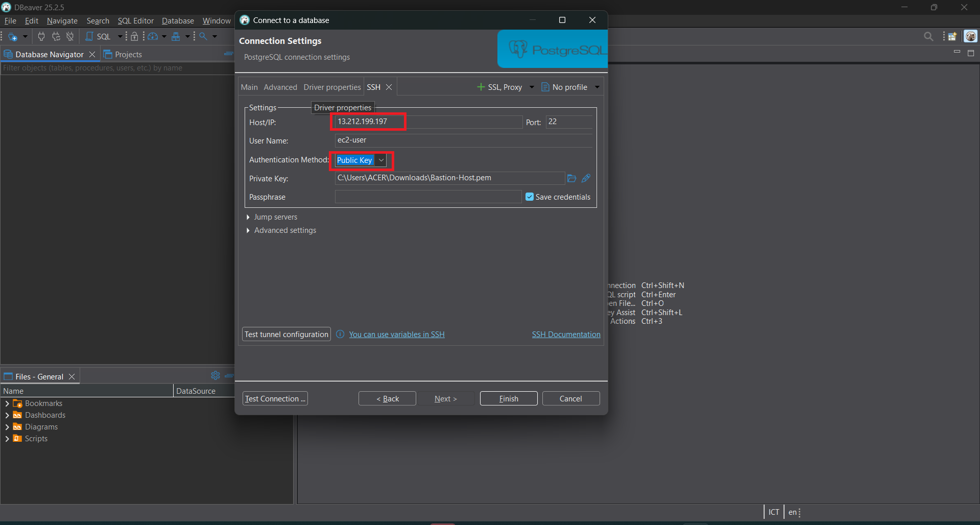Switch to the Main tab
Screen dimensions: 980x525
coord(249,87)
